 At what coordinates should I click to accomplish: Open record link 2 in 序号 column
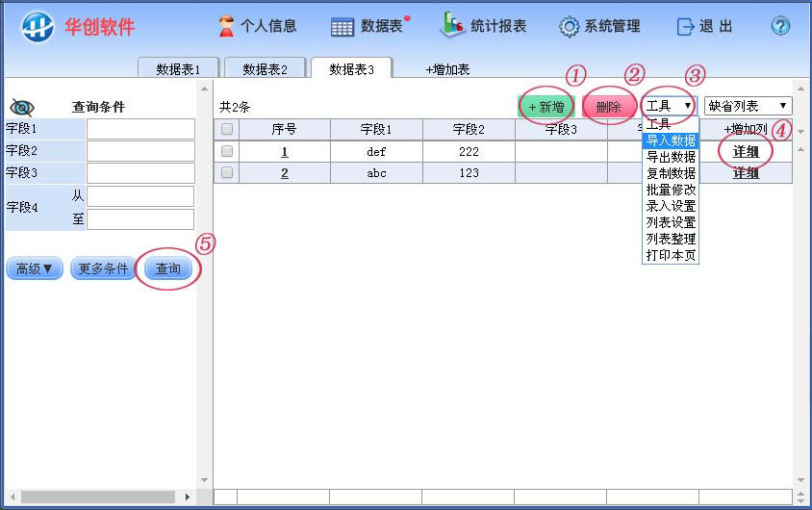pyautogui.click(x=285, y=173)
